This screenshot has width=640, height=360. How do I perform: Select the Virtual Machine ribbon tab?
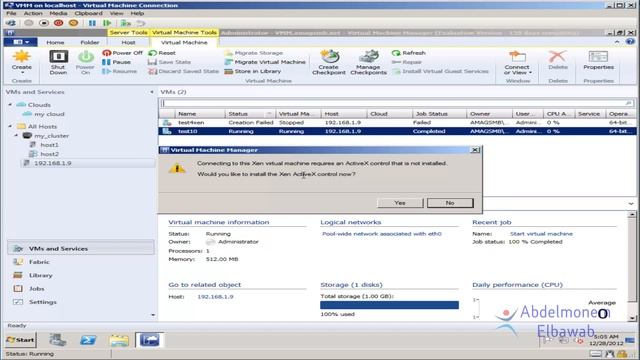click(184, 42)
